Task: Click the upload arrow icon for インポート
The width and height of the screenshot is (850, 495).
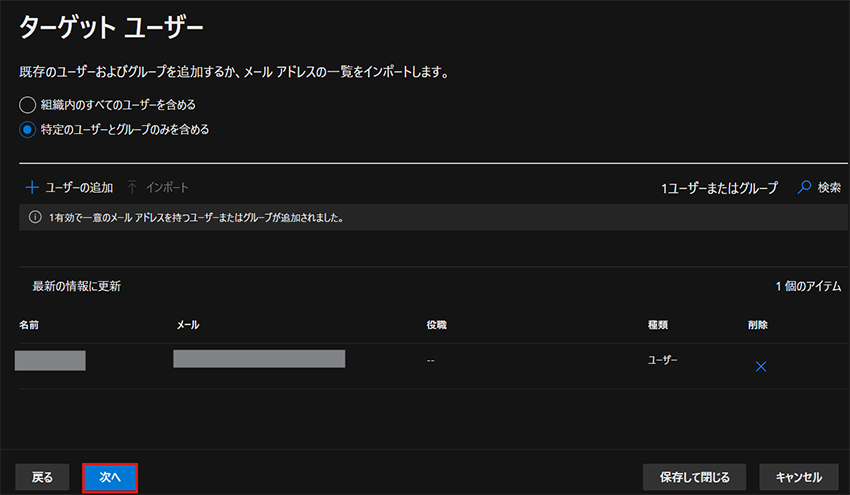Action: point(132,188)
